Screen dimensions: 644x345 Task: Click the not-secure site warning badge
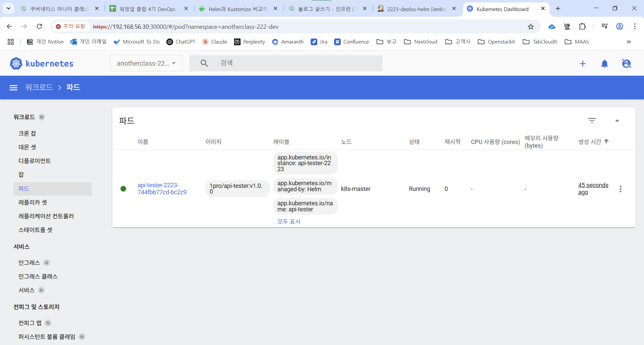(x=71, y=26)
